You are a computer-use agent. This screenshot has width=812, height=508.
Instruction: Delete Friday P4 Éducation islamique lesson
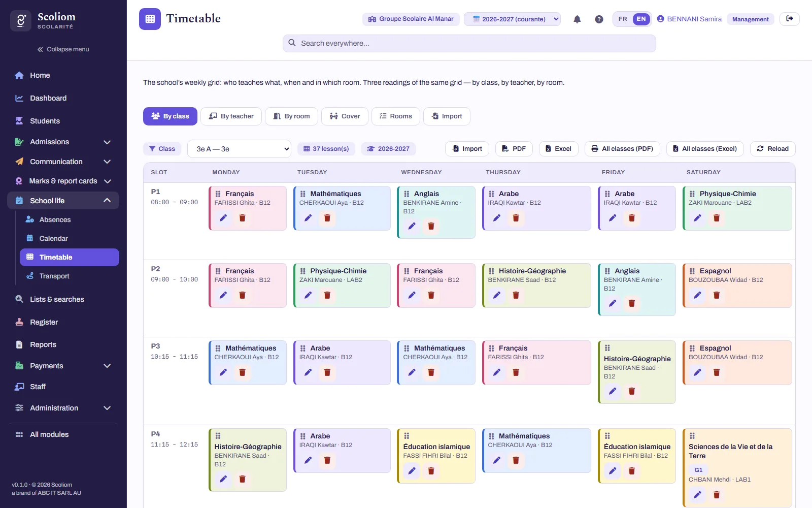coord(632,471)
